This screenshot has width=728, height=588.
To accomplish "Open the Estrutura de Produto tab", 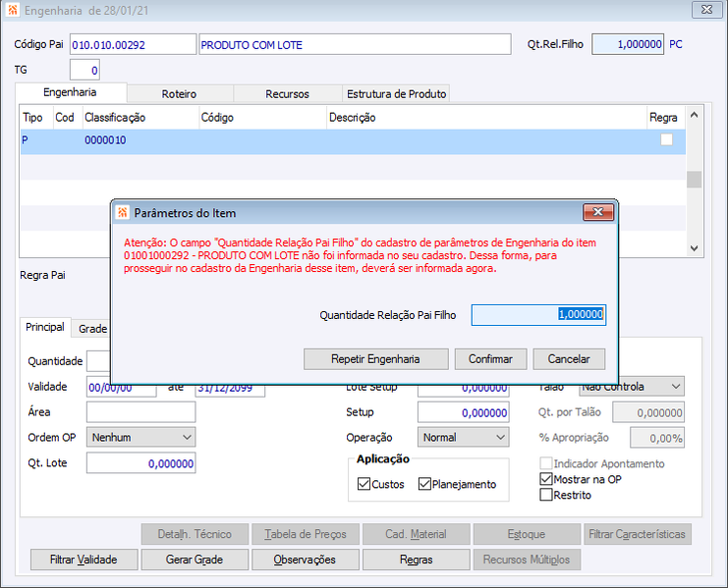I will tap(396, 94).
